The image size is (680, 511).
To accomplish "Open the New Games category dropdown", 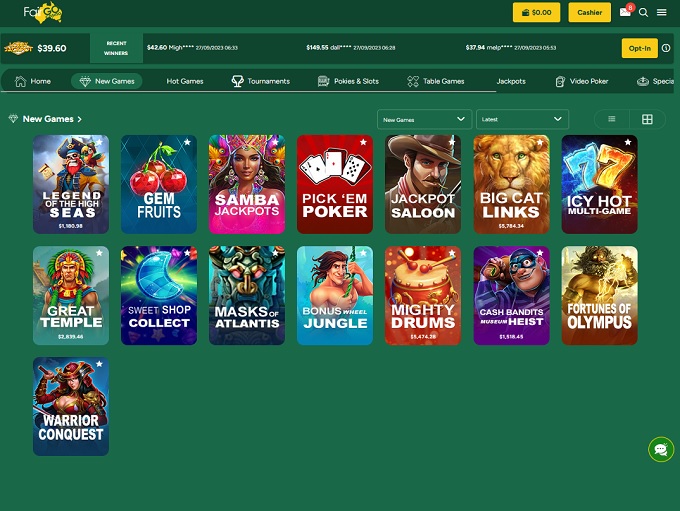I will (424, 119).
